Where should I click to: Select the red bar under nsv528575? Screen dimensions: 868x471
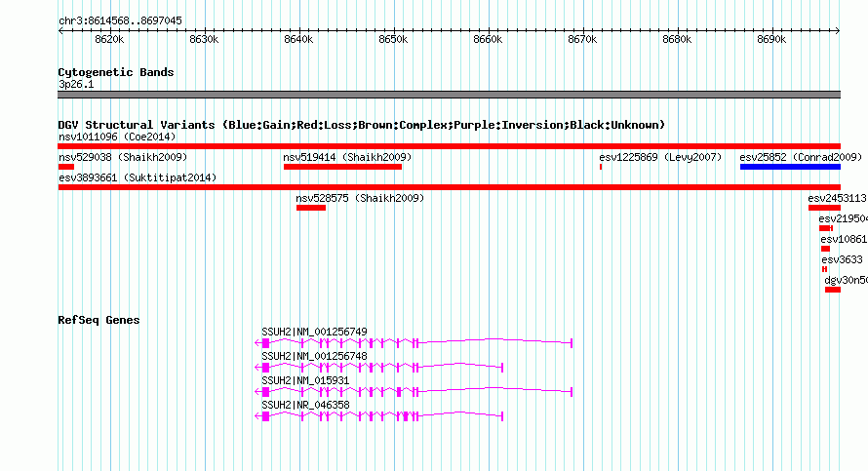310,208
